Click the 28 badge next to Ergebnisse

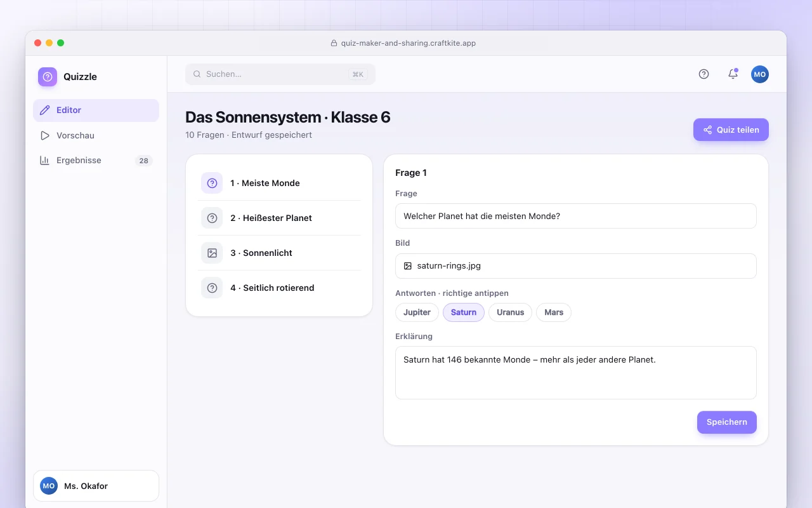tap(144, 161)
